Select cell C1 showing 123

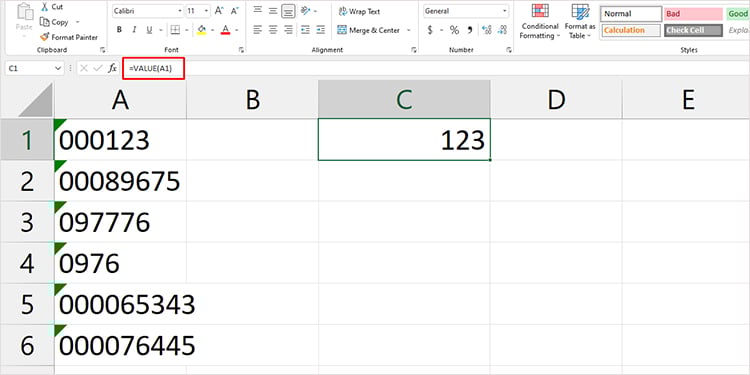(x=404, y=140)
